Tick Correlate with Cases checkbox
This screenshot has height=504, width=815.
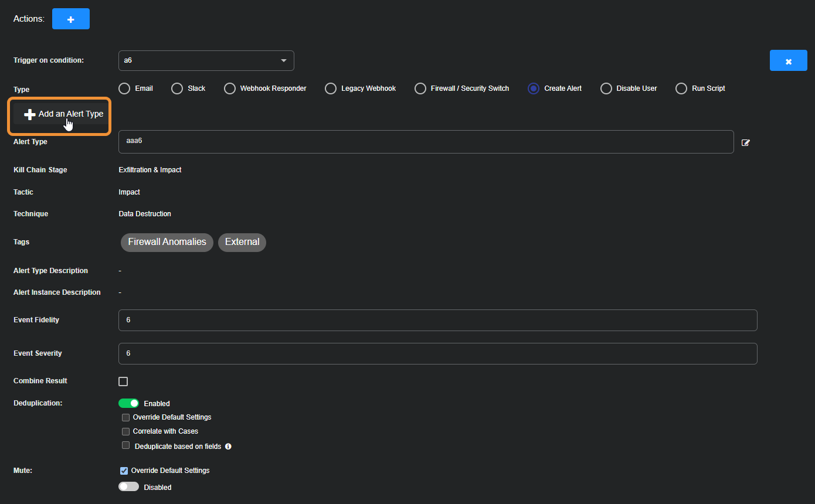pos(125,432)
